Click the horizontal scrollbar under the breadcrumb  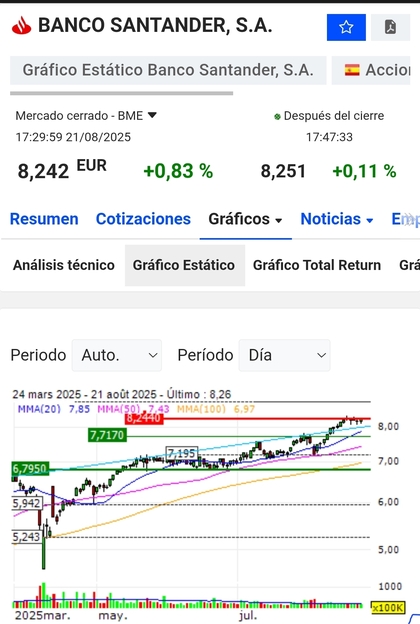pos(121,93)
